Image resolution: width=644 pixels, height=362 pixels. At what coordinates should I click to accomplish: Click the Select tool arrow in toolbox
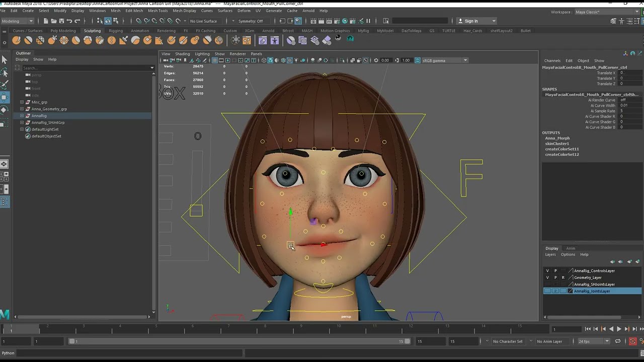5,60
